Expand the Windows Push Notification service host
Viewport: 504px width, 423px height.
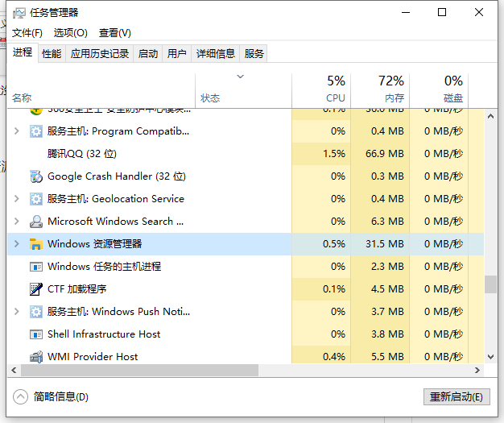pos(16,312)
